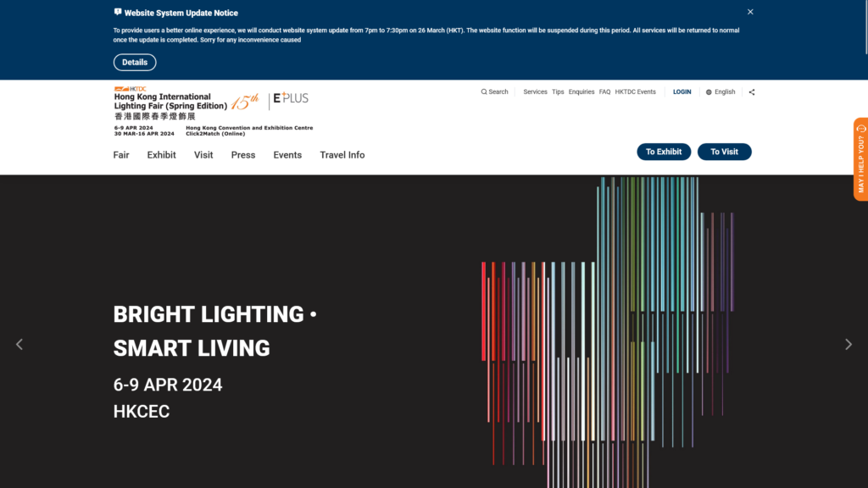Open the Services link
This screenshot has height=488, width=868.
pyautogui.click(x=535, y=91)
